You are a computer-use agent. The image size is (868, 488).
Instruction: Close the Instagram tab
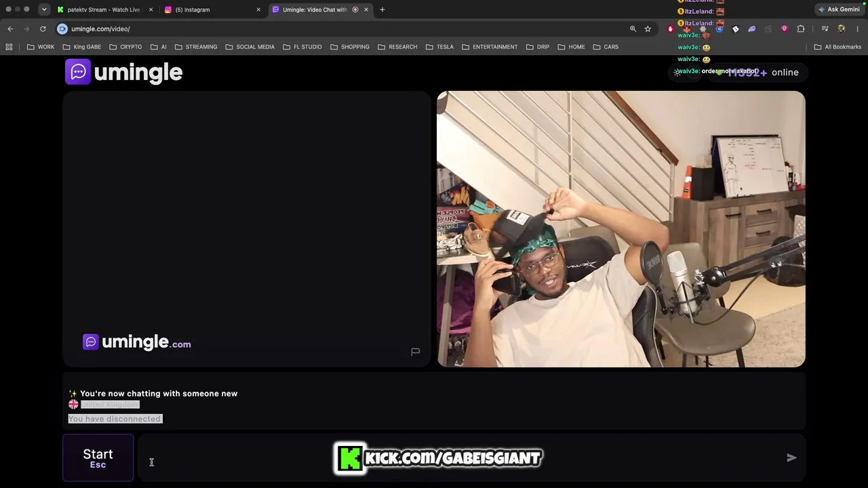(x=258, y=9)
